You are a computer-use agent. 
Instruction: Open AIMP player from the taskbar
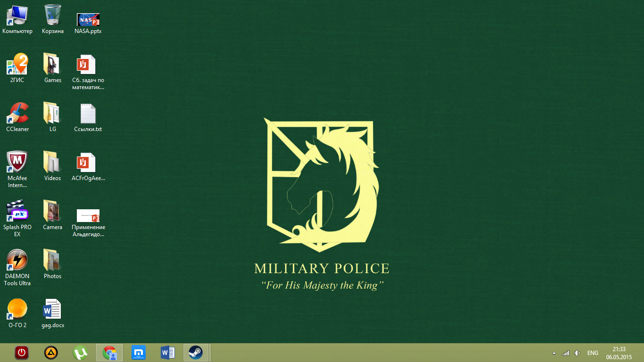tap(51, 353)
